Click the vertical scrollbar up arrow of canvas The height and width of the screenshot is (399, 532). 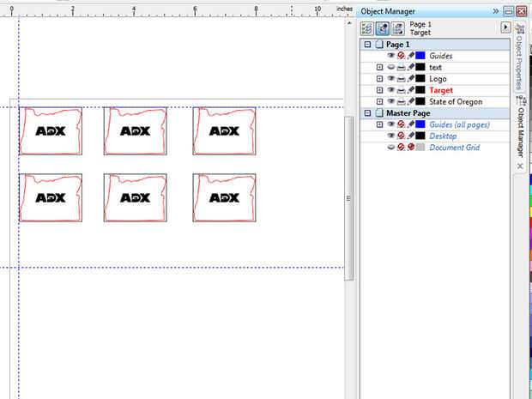pyautogui.click(x=349, y=23)
